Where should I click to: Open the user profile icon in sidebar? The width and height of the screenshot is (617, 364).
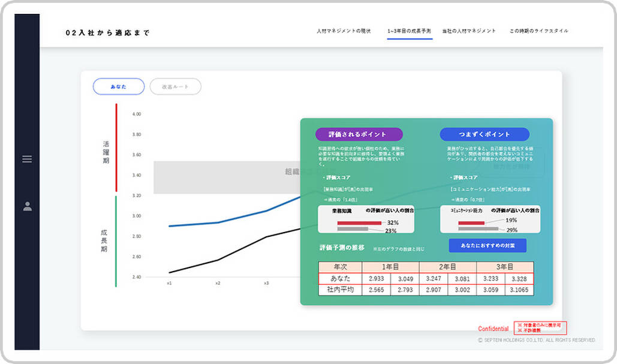tap(27, 206)
